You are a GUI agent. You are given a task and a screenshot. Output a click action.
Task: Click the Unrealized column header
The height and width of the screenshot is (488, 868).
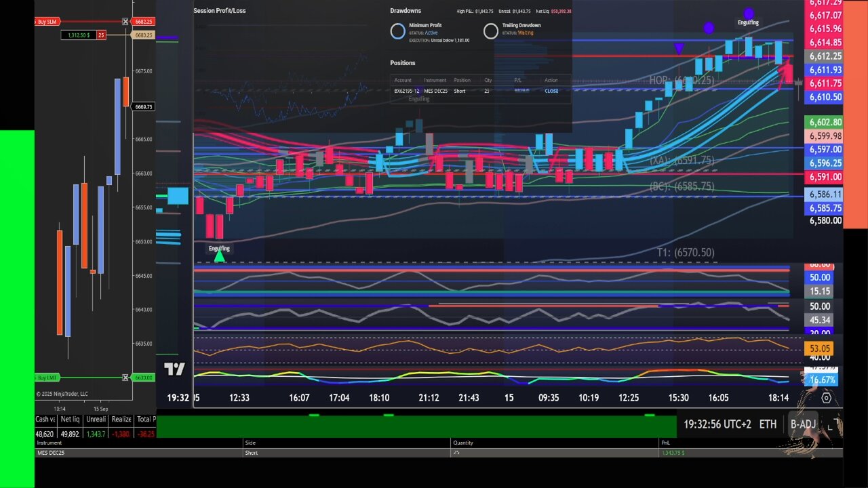pos(96,419)
